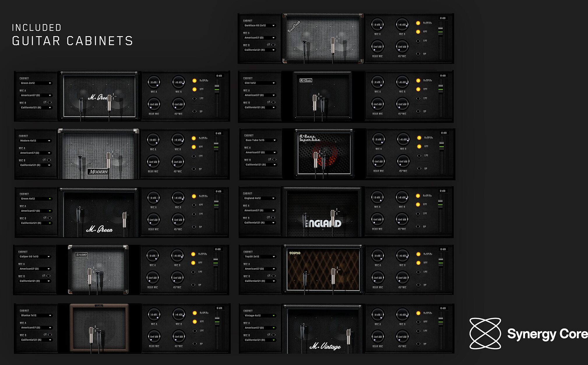This screenshot has width=588, height=365.
Task: Enable HPF in the Vintage 4x12 panel
Action: point(418,322)
